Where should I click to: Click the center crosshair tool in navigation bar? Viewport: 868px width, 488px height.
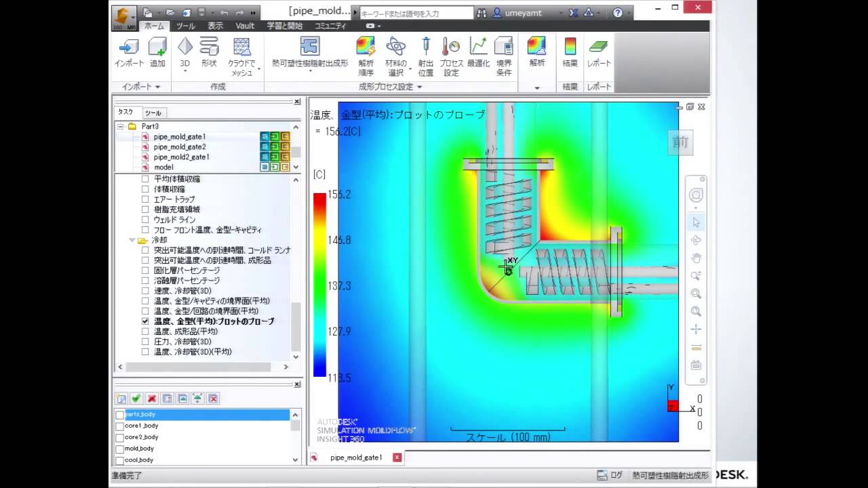click(x=696, y=329)
